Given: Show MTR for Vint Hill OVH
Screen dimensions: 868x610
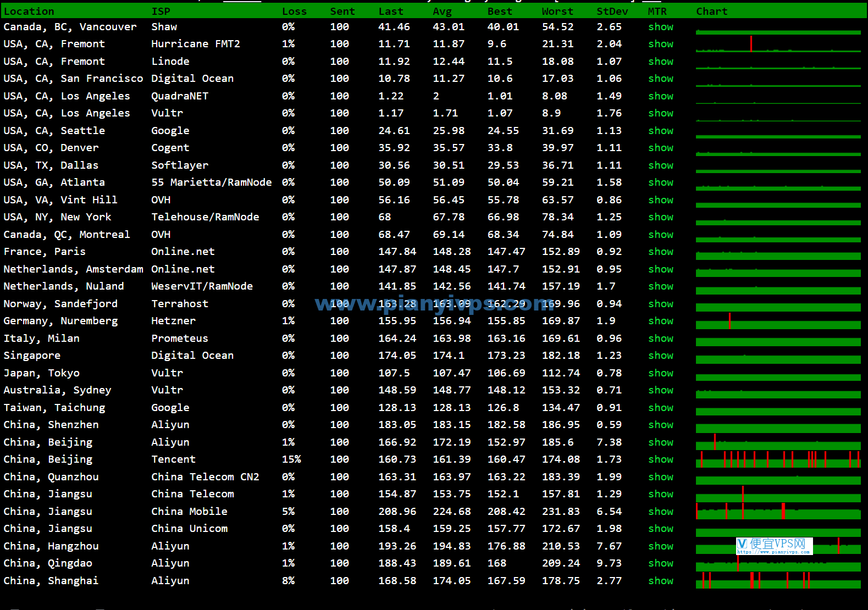Looking at the screenshot, I should tap(660, 200).
